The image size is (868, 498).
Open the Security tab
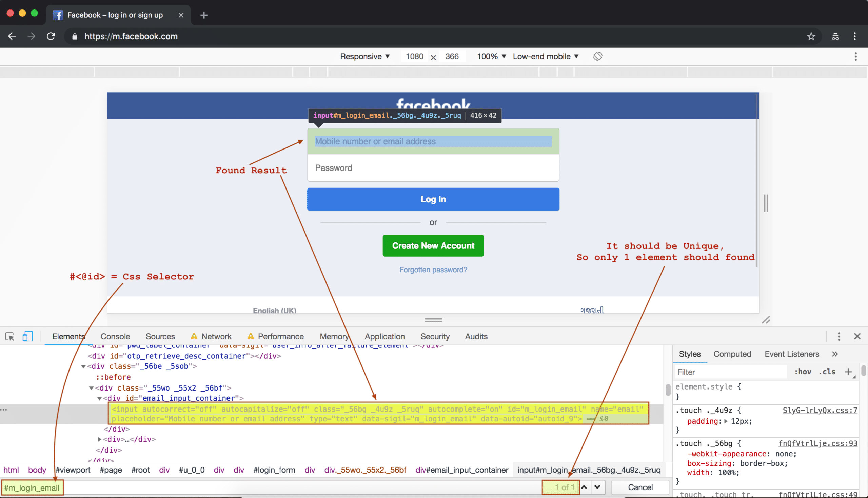[x=435, y=336]
